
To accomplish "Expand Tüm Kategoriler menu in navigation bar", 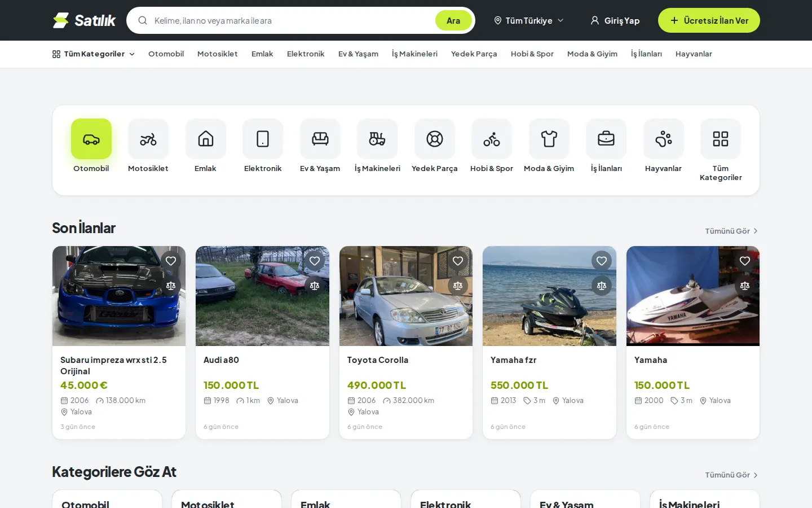I will click(94, 54).
